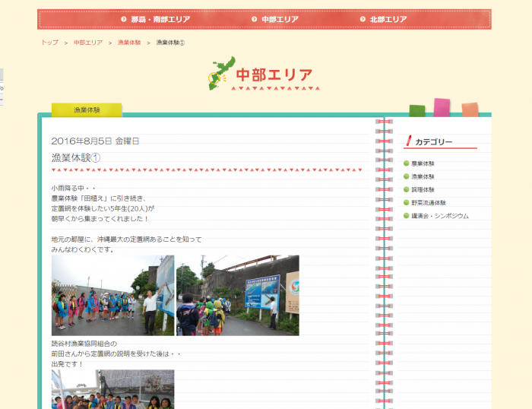Viewport: 532px width, 409px height.
Task: Click the article title 漁業体験①
Action: point(76,158)
